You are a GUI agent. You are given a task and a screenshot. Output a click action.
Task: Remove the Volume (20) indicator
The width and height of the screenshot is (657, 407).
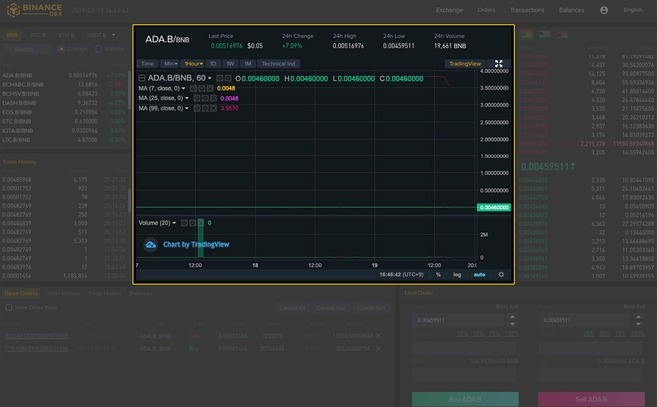(201, 223)
